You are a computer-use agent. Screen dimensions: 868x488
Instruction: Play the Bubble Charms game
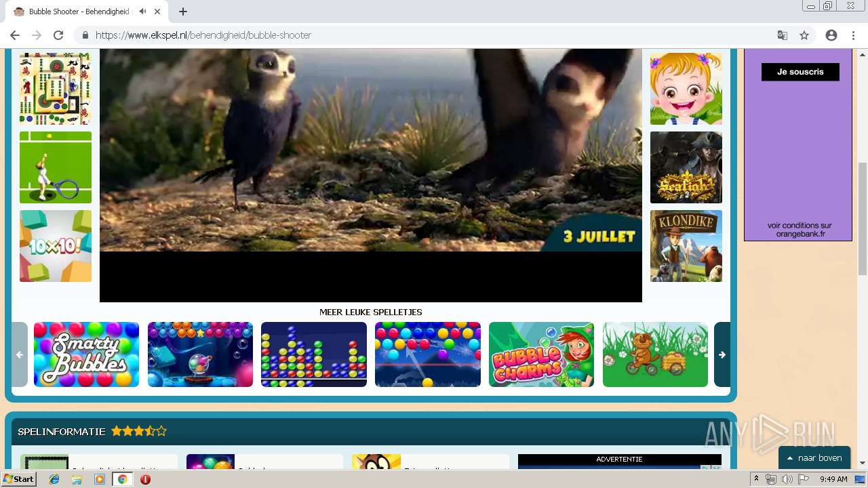[541, 354]
